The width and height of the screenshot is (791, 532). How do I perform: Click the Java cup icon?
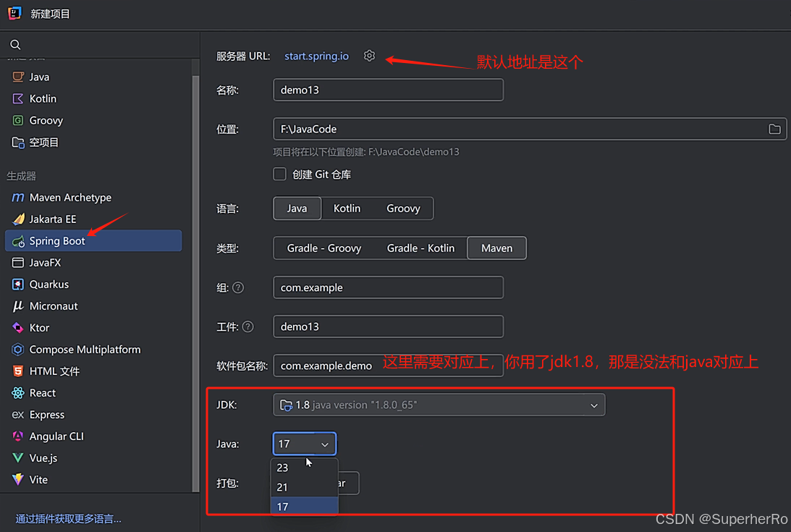tap(18, 77)
